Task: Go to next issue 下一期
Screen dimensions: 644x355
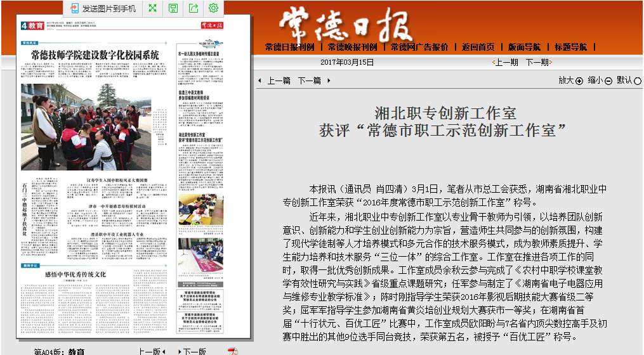Action: coord(539,62)
